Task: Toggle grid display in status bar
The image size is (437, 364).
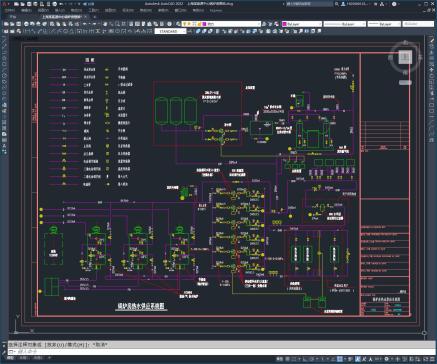Action: click(288, 359)
